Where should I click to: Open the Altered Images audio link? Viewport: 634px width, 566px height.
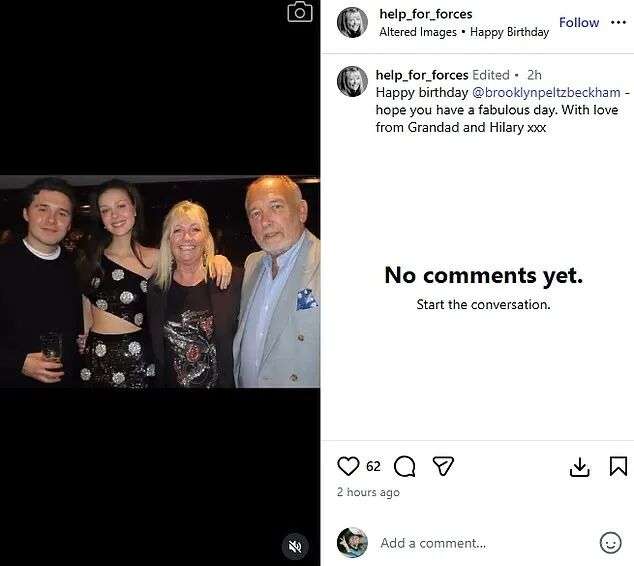tap(417, 32)
